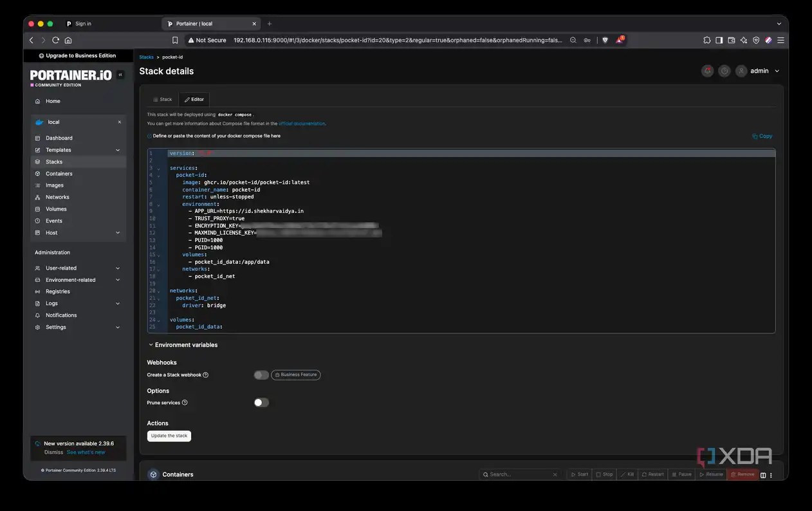Go to Containers in the sidebar
Screen dimensions: 812x511
[x=59, y=174]
